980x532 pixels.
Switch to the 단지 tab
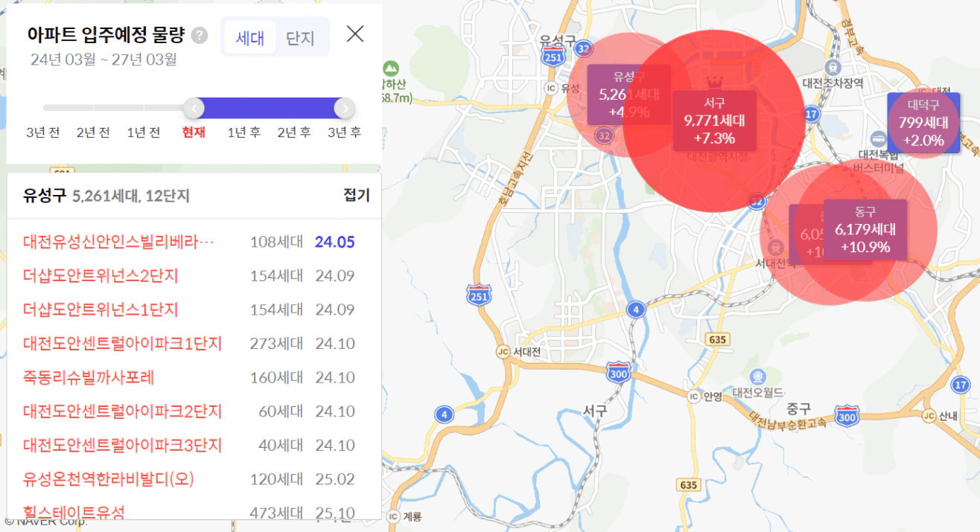coord(300,38)
